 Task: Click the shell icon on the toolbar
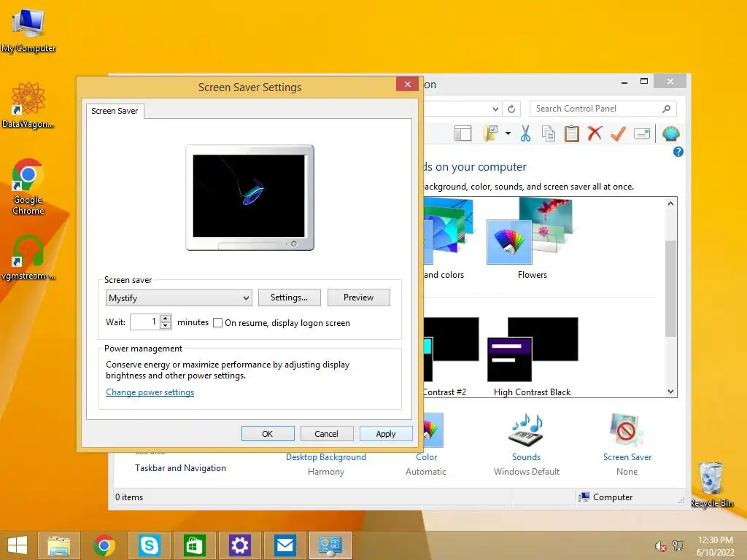click(x=671, y=134)
